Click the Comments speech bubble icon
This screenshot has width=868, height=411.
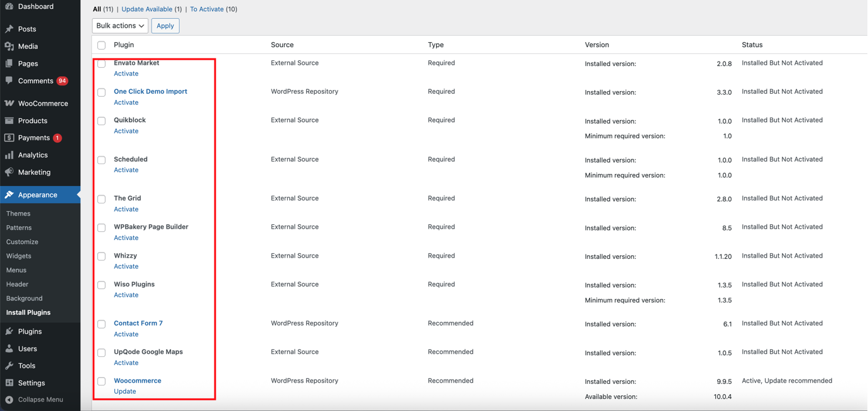(9, 81)
